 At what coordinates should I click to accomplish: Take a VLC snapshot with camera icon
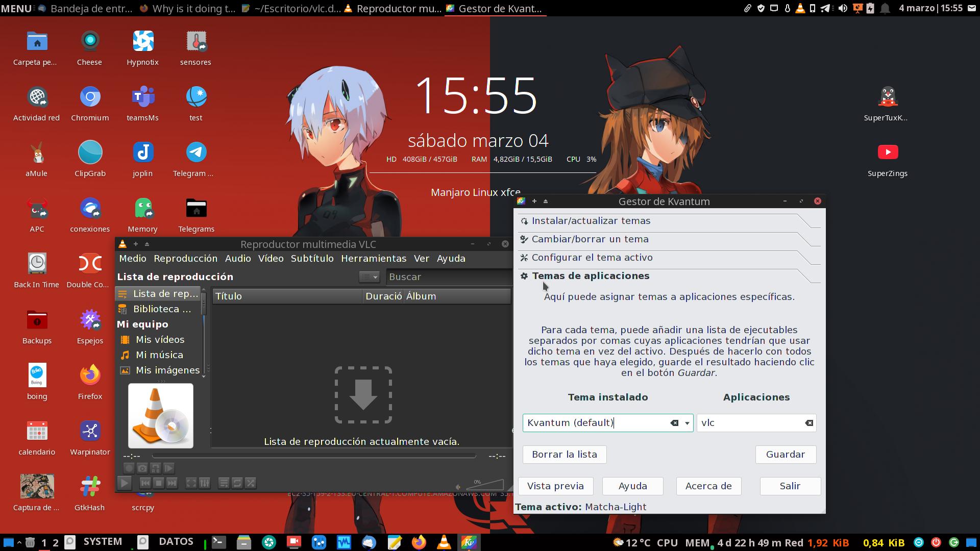pos(142,468)
